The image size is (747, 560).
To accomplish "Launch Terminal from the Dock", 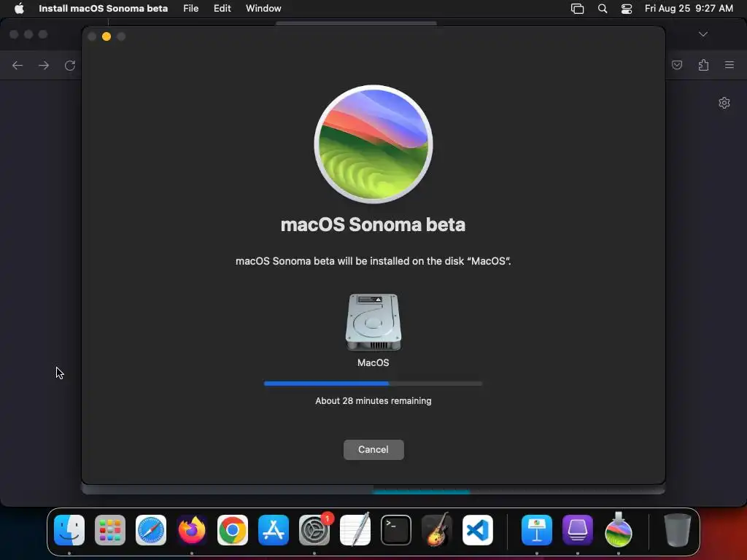I will pos(396,530).
